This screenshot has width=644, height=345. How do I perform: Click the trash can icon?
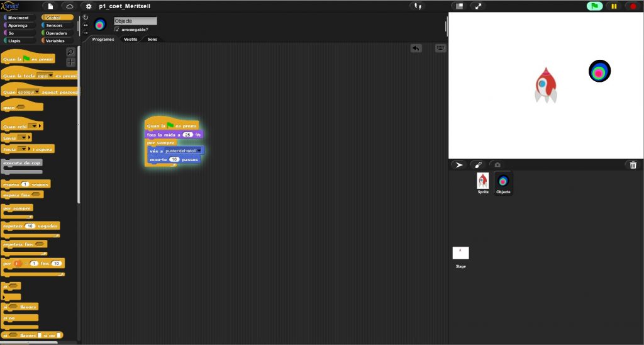[x=633, y=165]
